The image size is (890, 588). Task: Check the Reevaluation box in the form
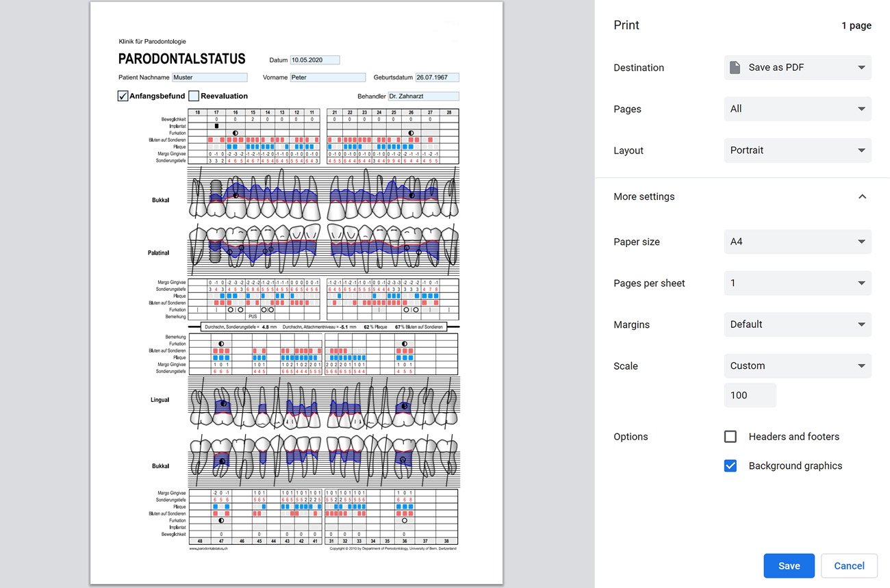point(192,96)
